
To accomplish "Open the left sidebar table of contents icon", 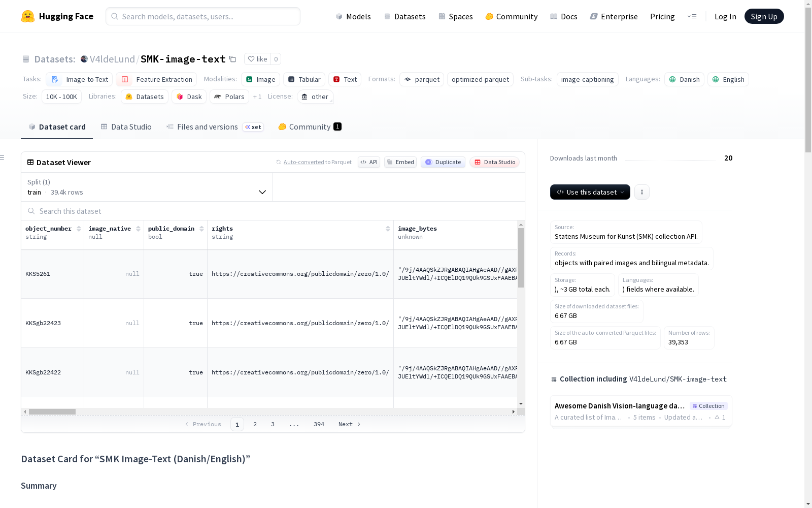I will click(3, 157).
